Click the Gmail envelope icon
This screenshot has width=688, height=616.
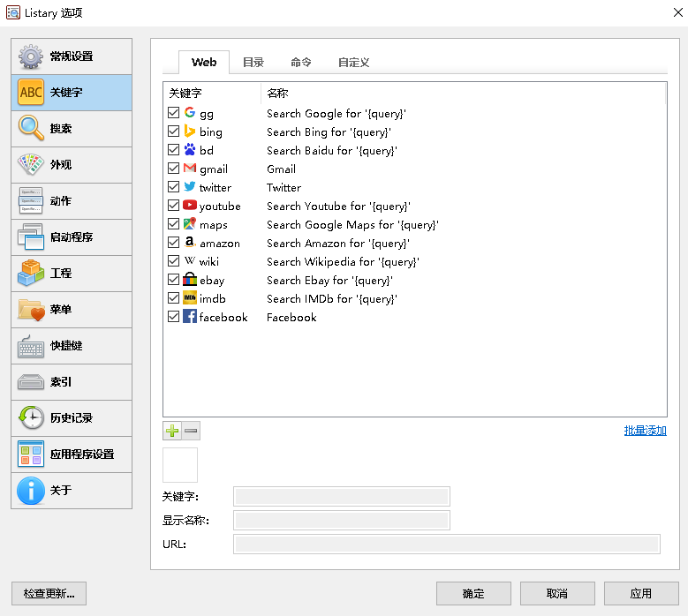click(x=190, y=168)
